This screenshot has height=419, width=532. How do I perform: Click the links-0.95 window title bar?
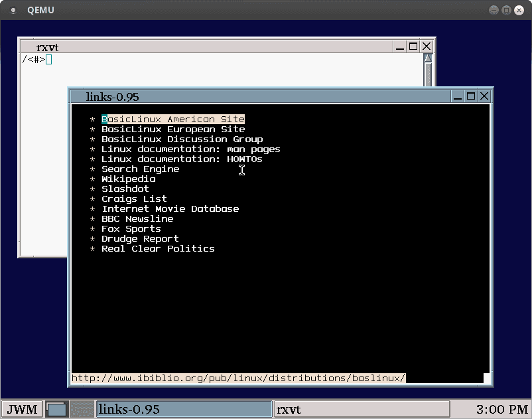[x=261, y=97]
